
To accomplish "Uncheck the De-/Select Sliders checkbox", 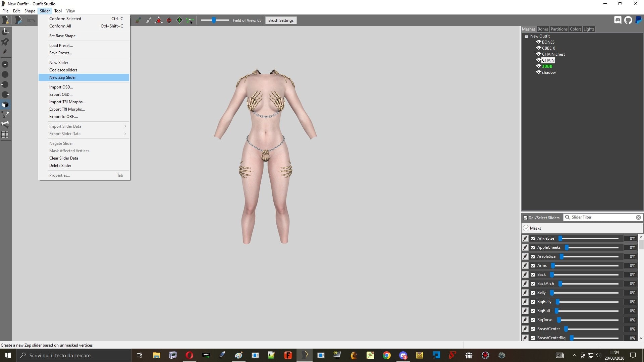I will [525, 218].
